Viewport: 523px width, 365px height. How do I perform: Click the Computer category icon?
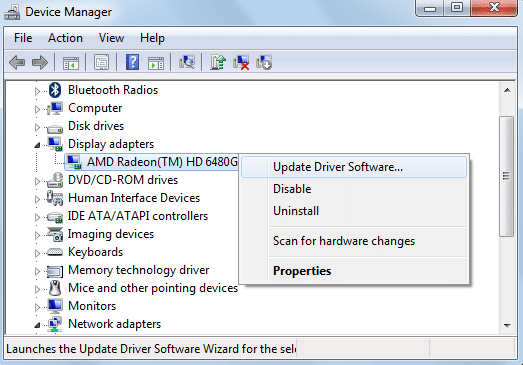coord(55,108)
